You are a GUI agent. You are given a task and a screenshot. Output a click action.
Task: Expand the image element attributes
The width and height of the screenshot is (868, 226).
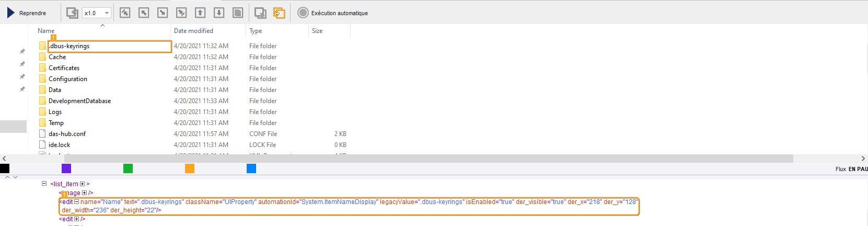pos(85,193)
